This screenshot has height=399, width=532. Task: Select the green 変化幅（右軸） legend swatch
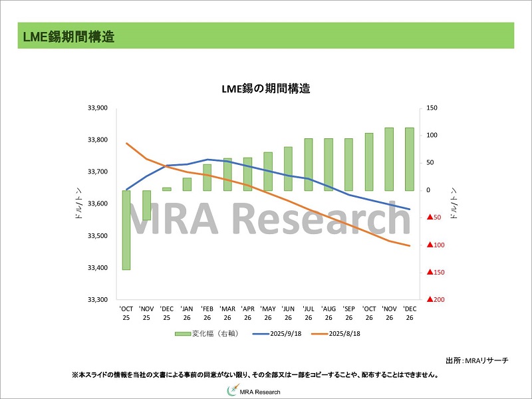[182, 334]
